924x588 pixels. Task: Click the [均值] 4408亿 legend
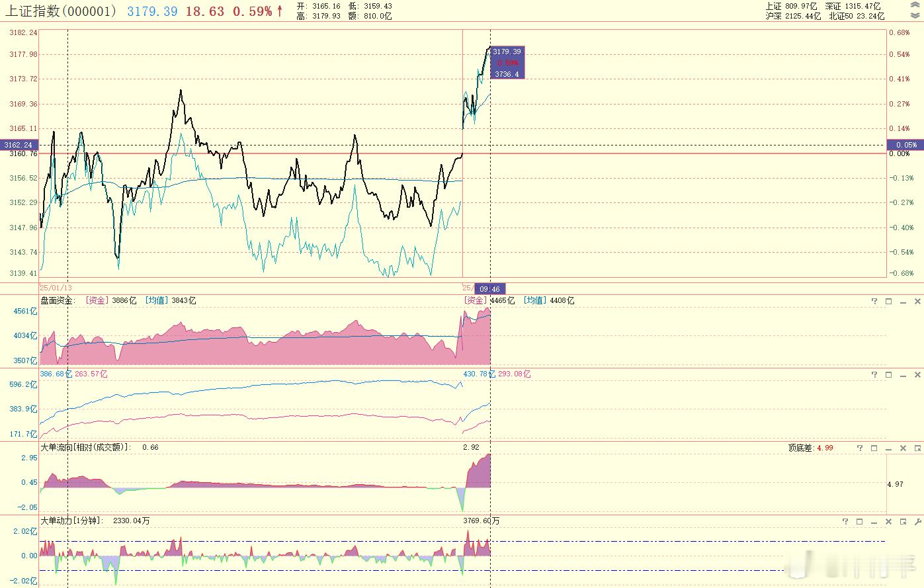click(549, 300)
